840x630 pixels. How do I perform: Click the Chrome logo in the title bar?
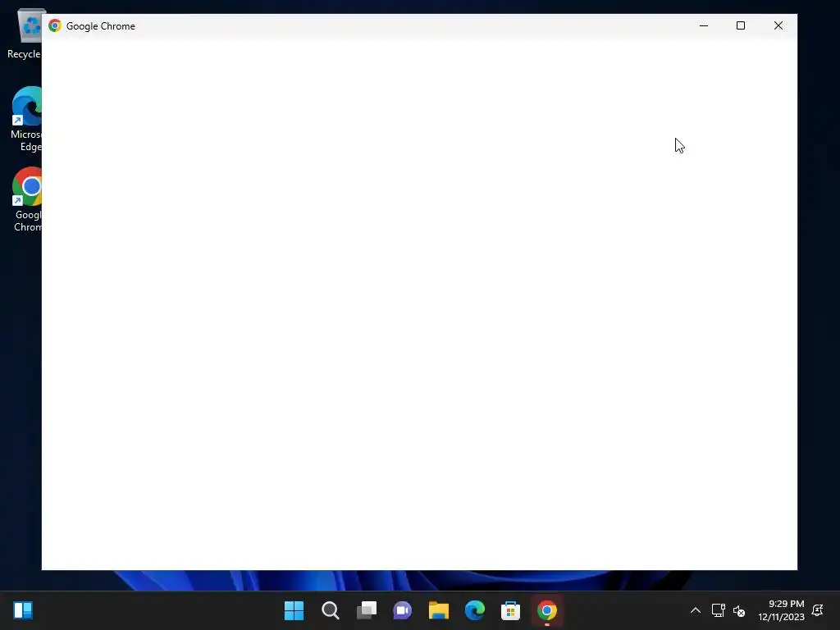click(55, 25)
